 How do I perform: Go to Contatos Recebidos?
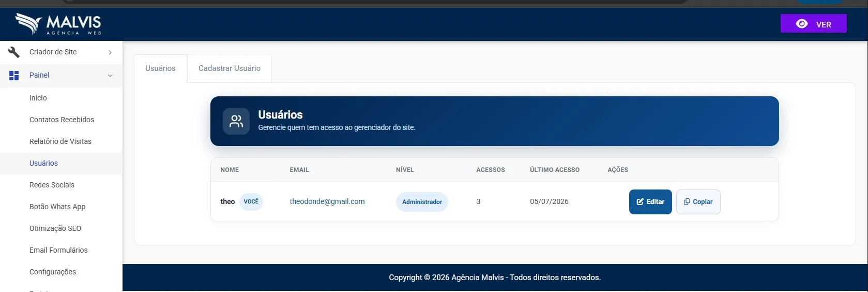[61, 120]
